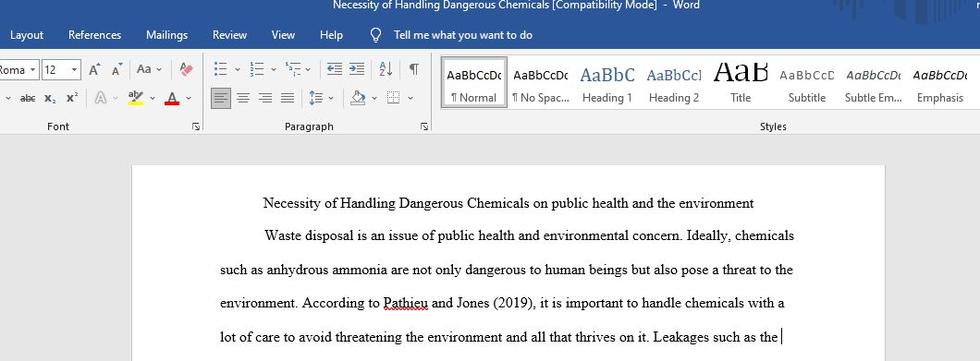Show or hide paragraph marks
The width and height of the screenshot is (980, 361).
pyautogui.click(x=414, y=69)
